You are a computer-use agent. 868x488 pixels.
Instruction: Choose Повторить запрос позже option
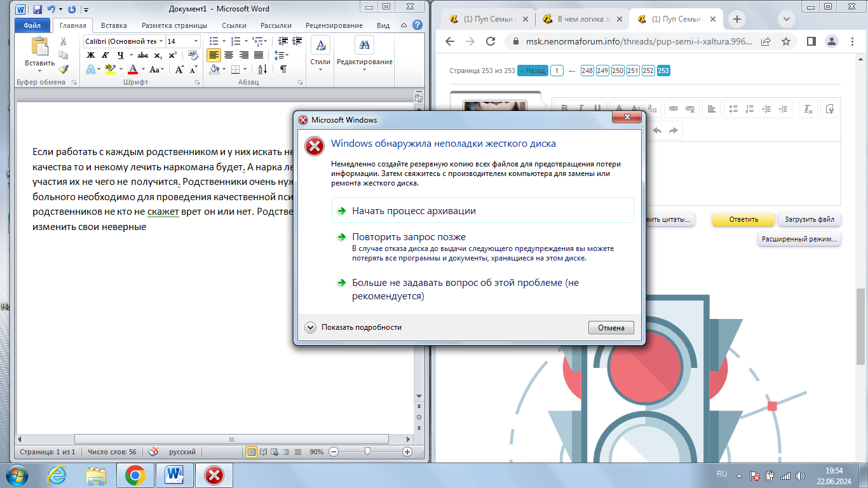pyautogui.click(x=483, y=248)
